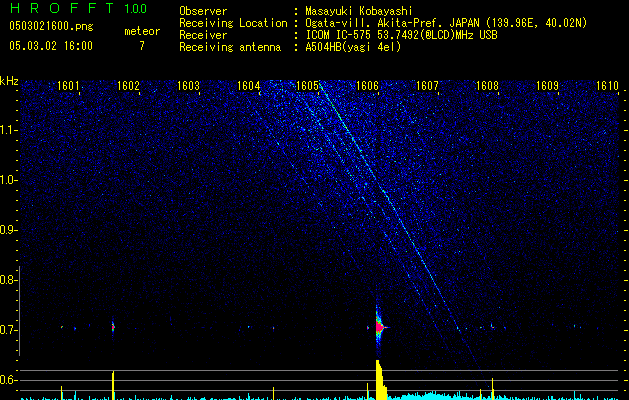Select the file name 0503021600.png
The width and height of the screenshot is (629, 400).
pos(51,27)
